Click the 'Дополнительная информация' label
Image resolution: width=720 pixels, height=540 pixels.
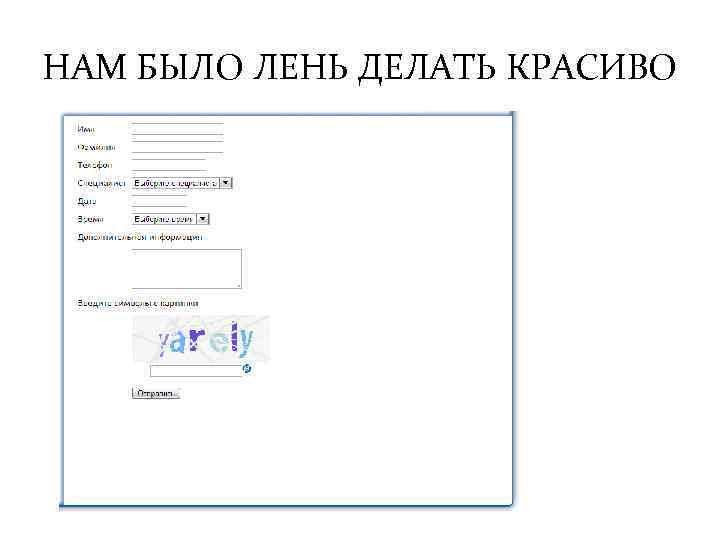point(140,237)
